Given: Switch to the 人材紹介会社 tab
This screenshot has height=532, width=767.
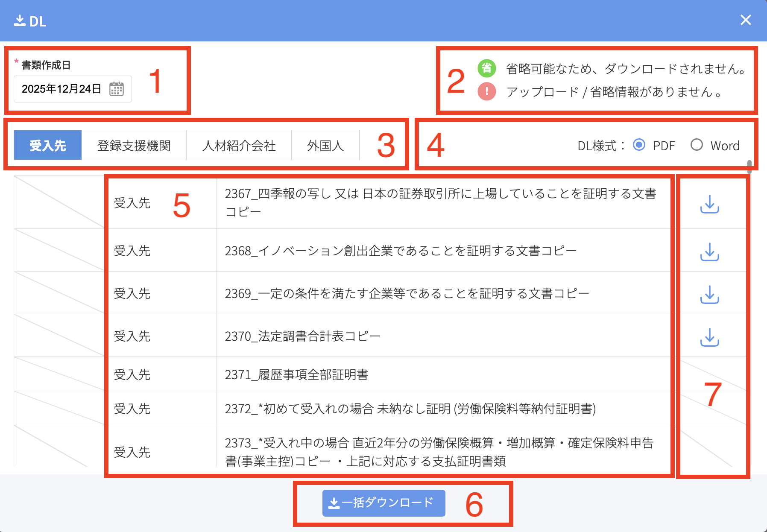Looking at the screenshot, I should pyautogui.click(x=239, y=146).
